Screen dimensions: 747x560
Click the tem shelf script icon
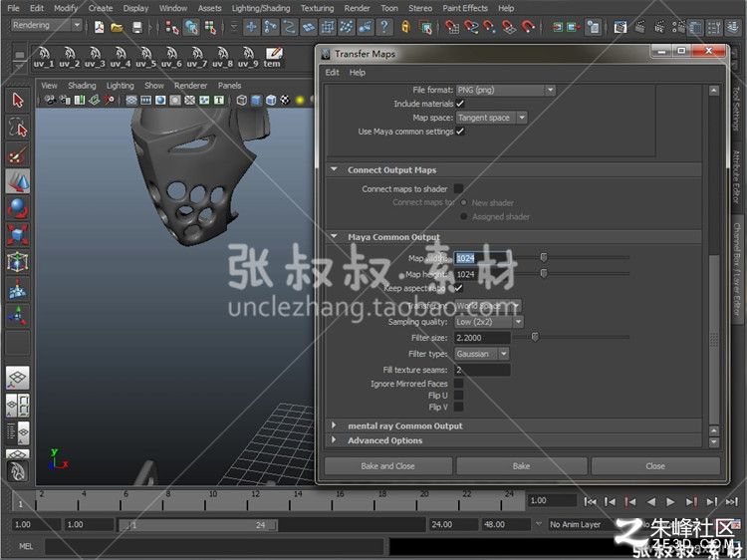[273, 58]
